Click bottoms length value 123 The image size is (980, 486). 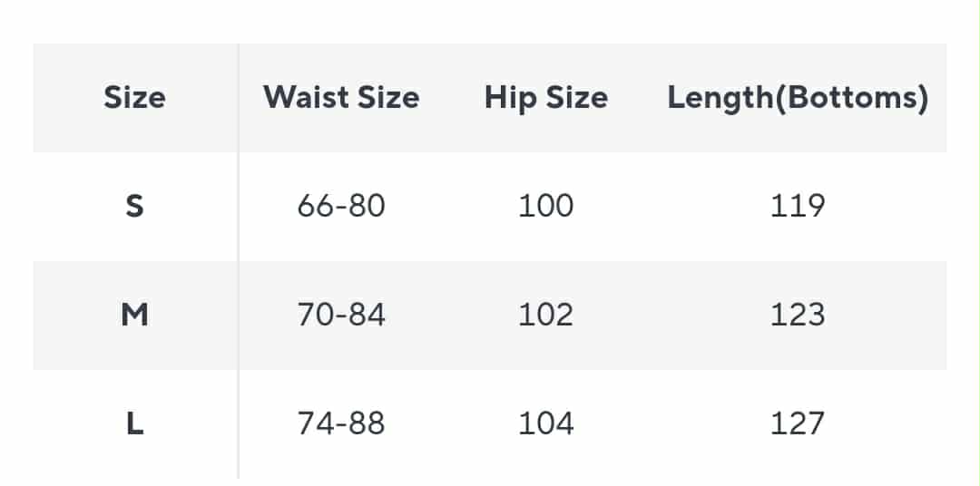(x=798, y=315)
